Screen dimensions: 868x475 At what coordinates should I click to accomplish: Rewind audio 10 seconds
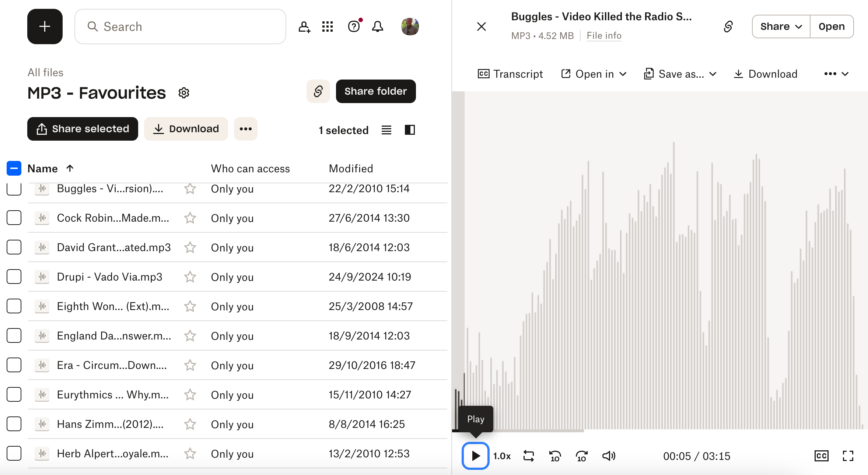point(555,456)
